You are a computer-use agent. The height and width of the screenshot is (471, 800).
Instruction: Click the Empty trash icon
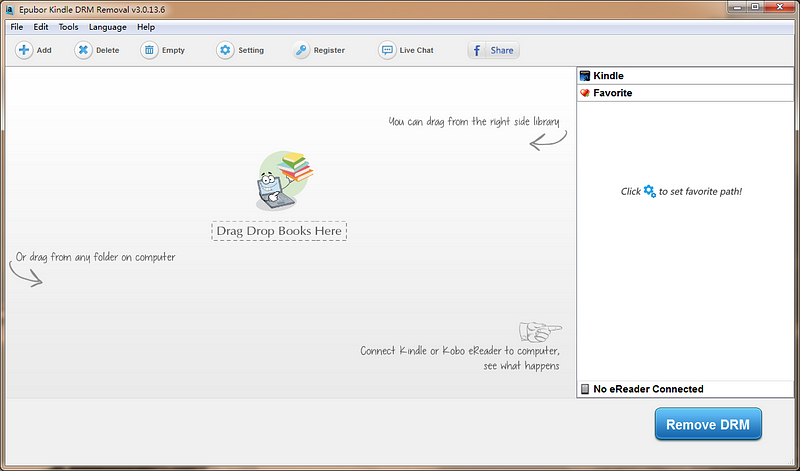(149, 50)
